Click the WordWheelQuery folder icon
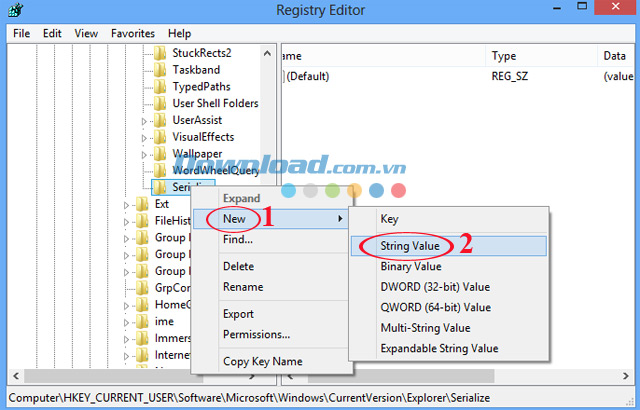 160,170
